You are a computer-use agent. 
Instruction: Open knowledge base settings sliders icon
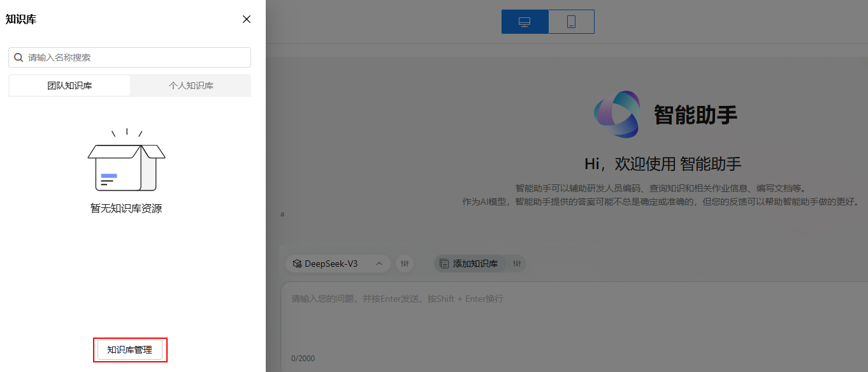(517, 264)
